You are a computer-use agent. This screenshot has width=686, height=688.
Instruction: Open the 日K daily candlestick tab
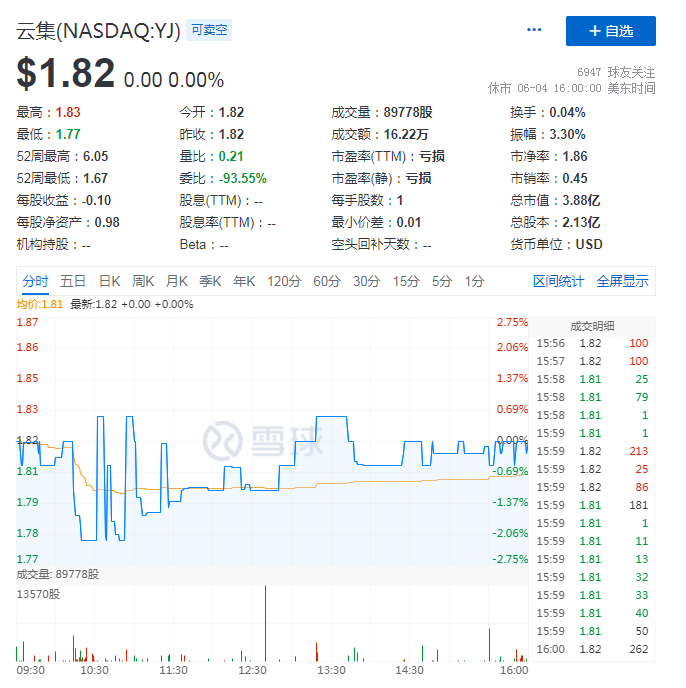[109, 281]
